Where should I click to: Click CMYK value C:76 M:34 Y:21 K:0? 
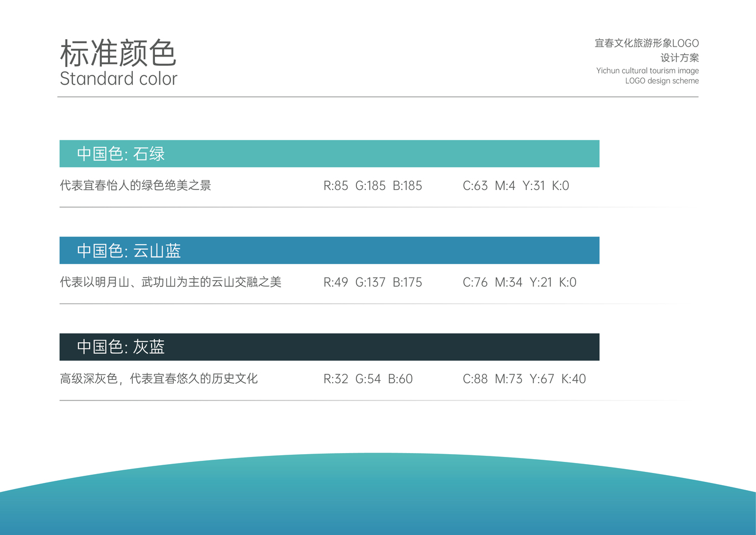click(x=520, y=282)
